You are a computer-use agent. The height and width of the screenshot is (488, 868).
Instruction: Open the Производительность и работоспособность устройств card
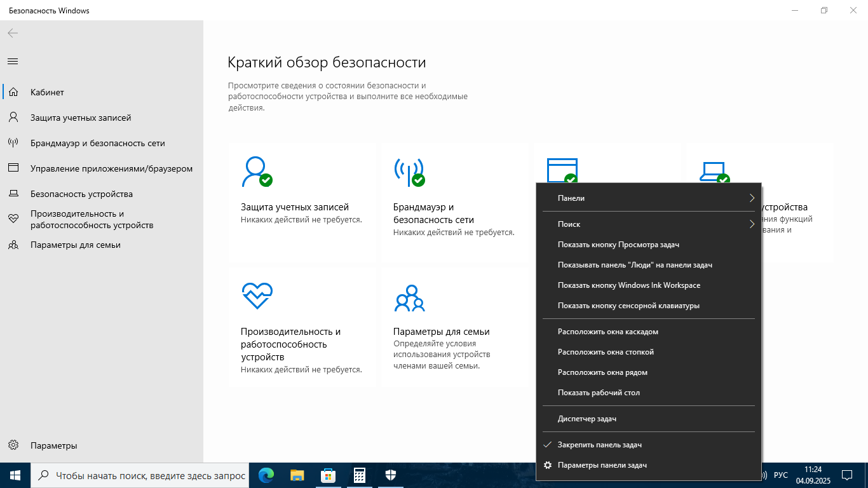[x=302, y=326]
